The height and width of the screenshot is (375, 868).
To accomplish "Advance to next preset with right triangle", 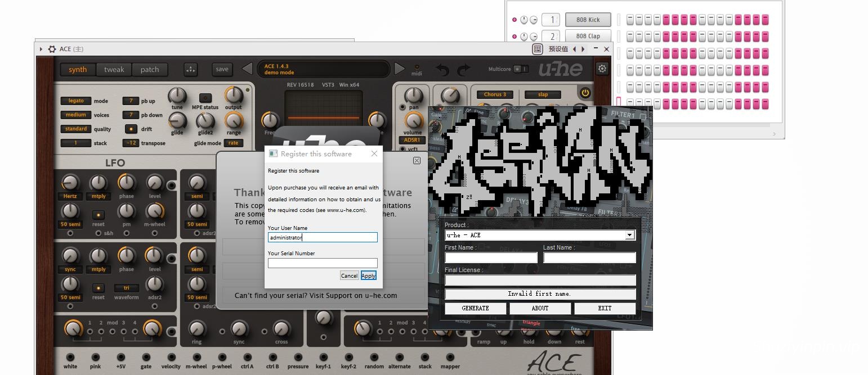I will [x=400, y=69].
